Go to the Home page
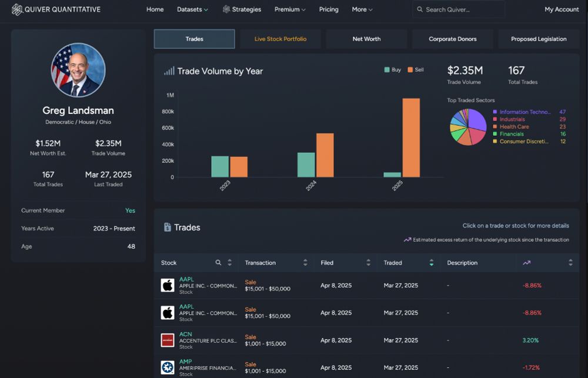The image size is (588, 378). coord(155,9)
